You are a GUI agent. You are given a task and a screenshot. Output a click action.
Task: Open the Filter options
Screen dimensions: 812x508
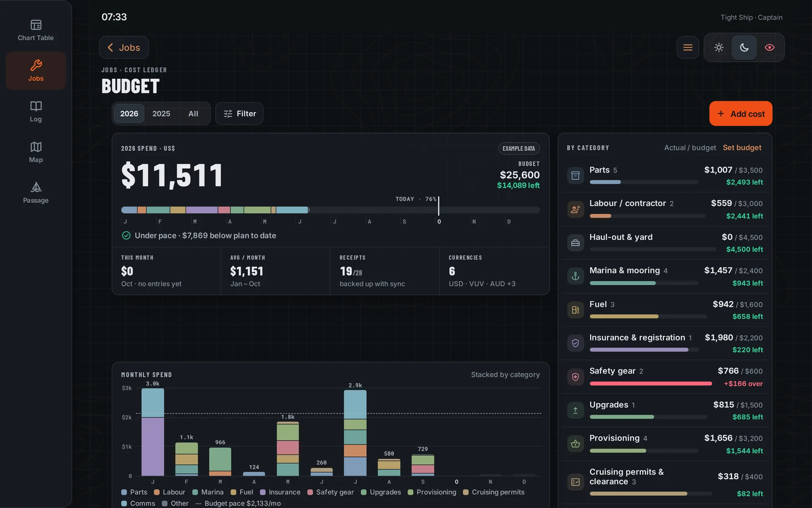coord(239,114)
